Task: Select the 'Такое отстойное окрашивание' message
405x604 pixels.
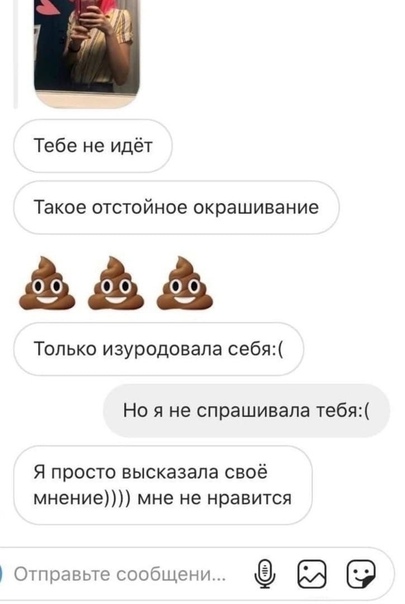Action: click(x=176, y=208)
